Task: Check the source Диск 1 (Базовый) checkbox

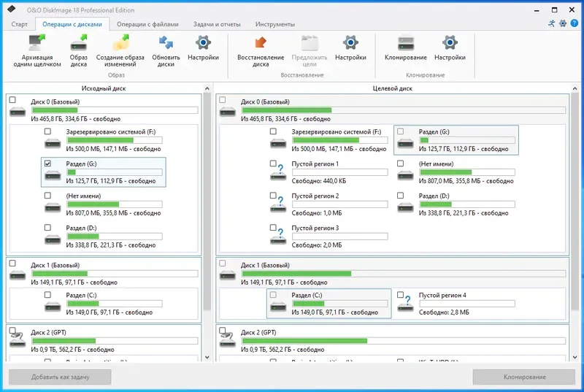Action: point(12,264)
